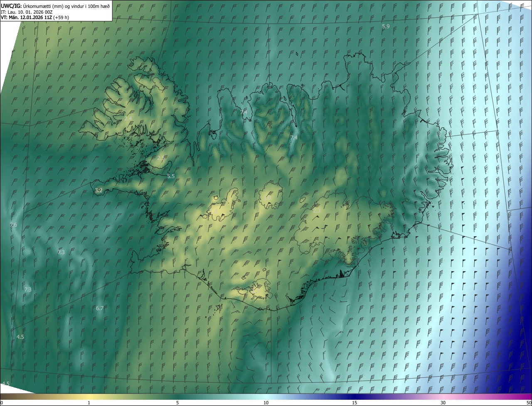This screenshot has height=406, width=532.
Task: Click the 2.3 value on the eastern glacier
Action: 317,211
